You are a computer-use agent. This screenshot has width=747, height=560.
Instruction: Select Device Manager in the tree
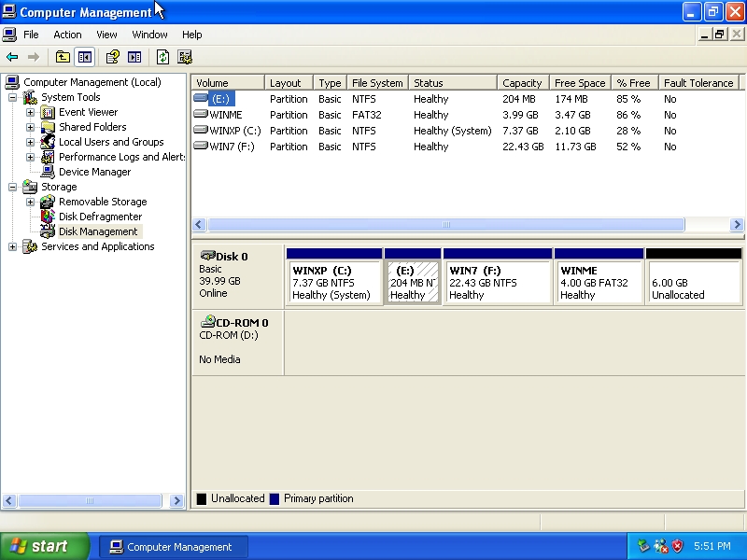point(94,172)
